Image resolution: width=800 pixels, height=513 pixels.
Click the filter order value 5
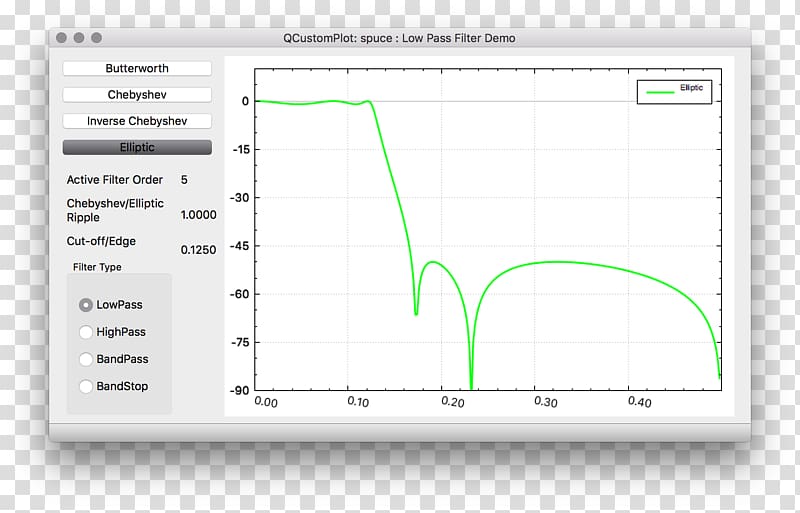pyautogui.click(x=184, y=180)
